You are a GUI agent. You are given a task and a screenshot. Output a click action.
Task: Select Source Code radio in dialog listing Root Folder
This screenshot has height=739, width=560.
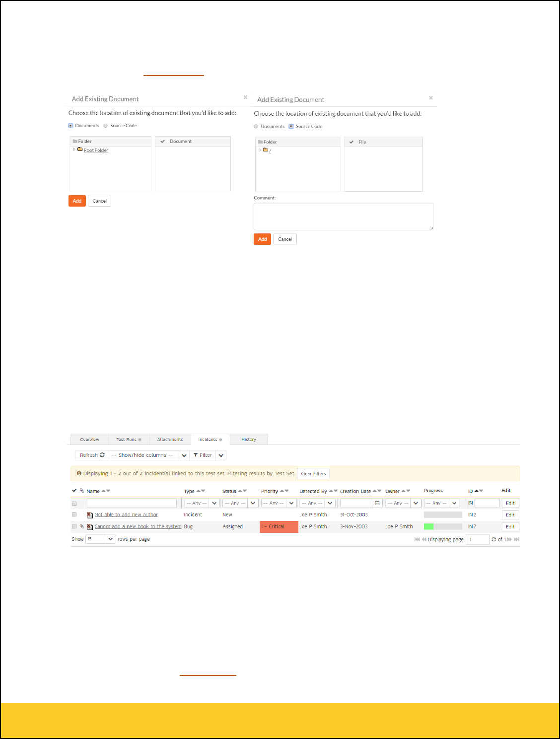(106, 126)
